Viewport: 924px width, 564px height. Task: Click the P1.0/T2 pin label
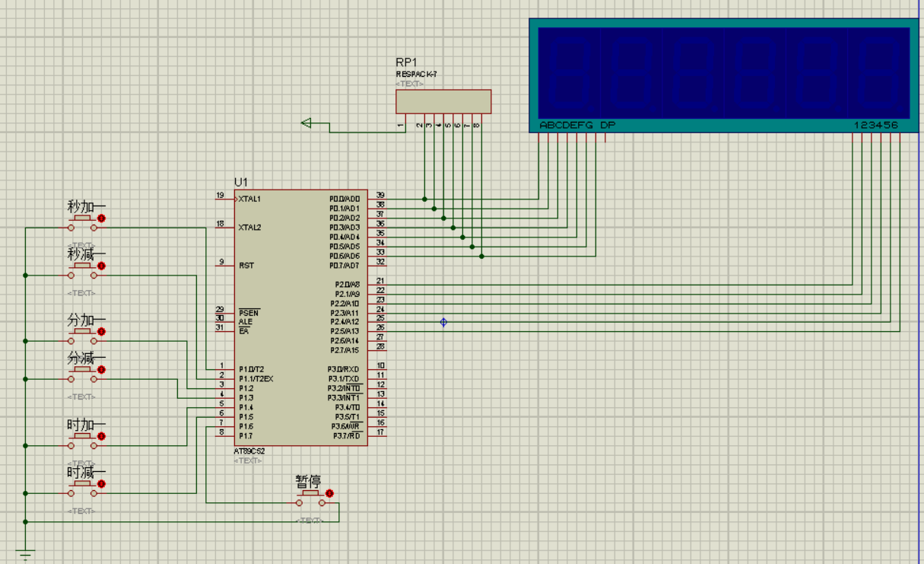(251, 369)
